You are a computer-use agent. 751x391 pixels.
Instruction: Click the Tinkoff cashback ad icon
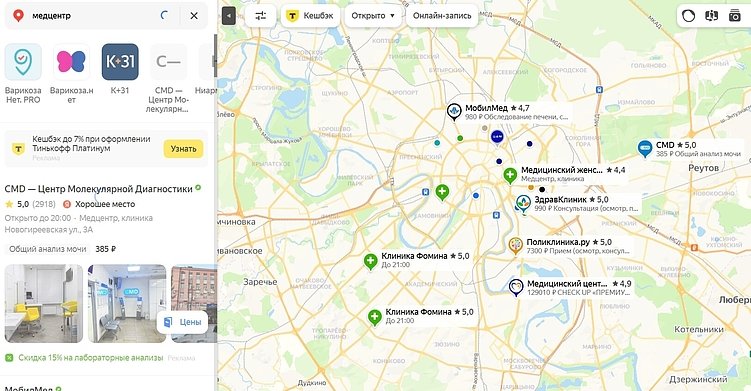pos(18,149)
